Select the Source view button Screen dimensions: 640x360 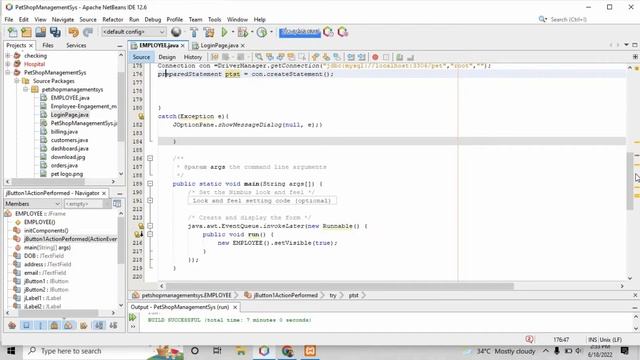(141, 57)
